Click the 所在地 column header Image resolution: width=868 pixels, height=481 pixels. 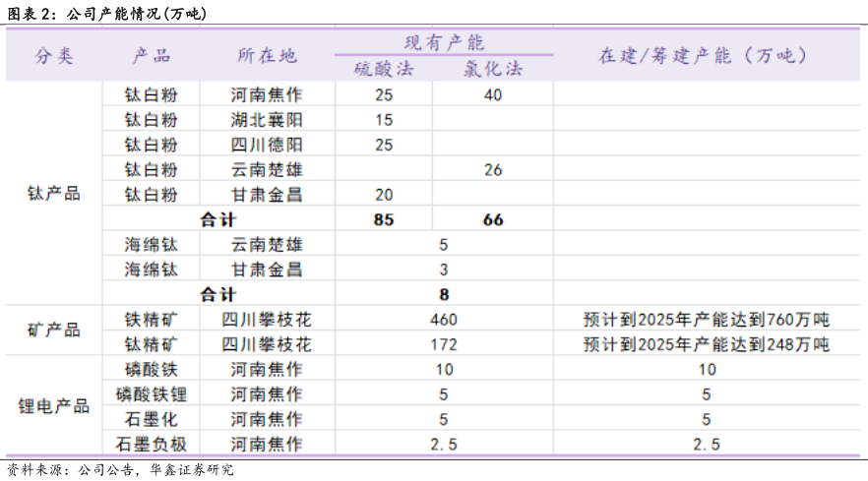pyautogui.click(x=266, y=56)
